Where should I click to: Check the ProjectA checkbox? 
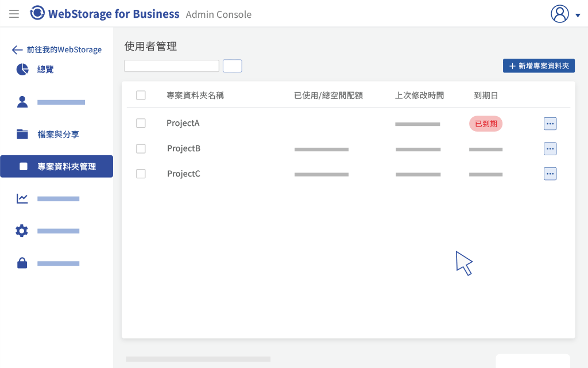pos(141,123)
